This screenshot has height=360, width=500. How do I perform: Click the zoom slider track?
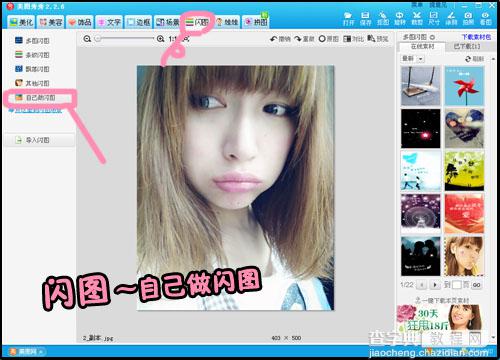[124, 39]
